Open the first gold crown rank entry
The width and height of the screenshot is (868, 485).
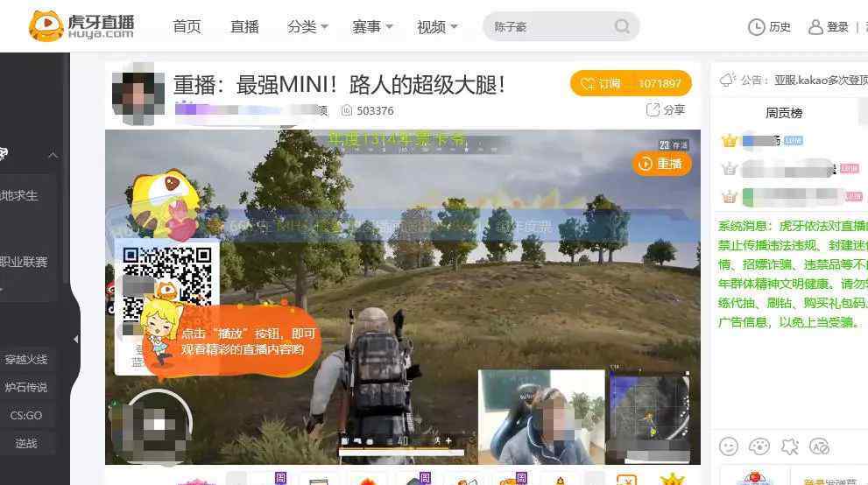click(x=730, y=140)
